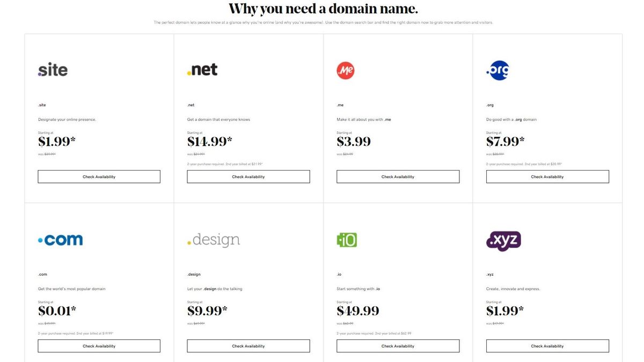This screenshot has width=644, height=362.
Task: Select the .design domain logo
Action: (214, 239)
